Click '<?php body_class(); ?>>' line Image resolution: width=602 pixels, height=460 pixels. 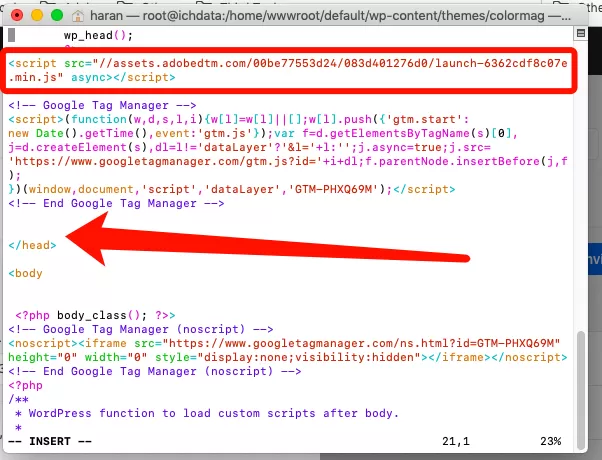pyautogui.click(x=95, y=315)
